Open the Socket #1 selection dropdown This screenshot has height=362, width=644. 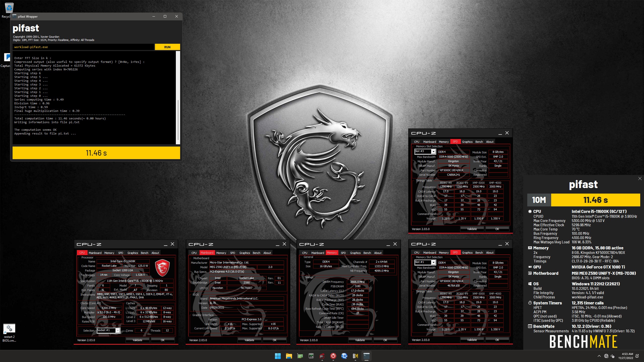tap(117, 331)
